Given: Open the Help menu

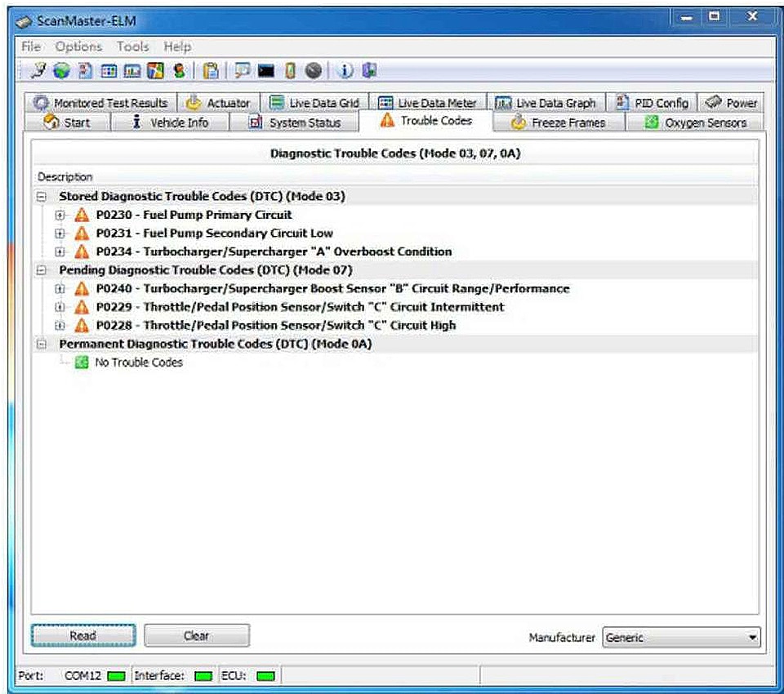Looking at the screenshot, I should pos(177,47).
